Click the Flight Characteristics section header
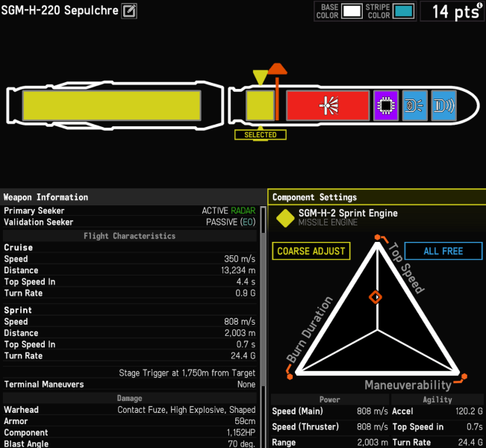Image resolution: width=486 pixels, height=448 pixels. [x=130, y=236]
